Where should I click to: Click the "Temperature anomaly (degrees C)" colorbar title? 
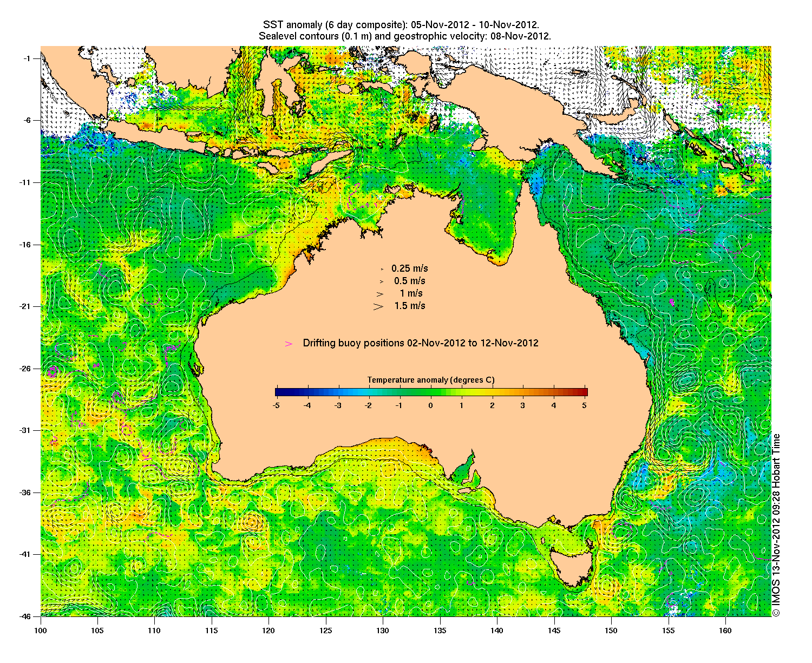(431, 380)
